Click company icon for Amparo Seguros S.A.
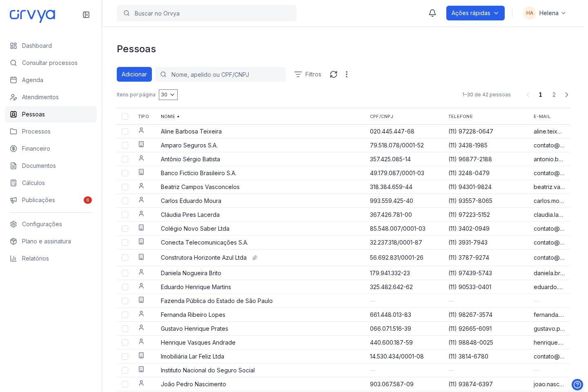This screenshot has height=392, width=588. (141, 144)
